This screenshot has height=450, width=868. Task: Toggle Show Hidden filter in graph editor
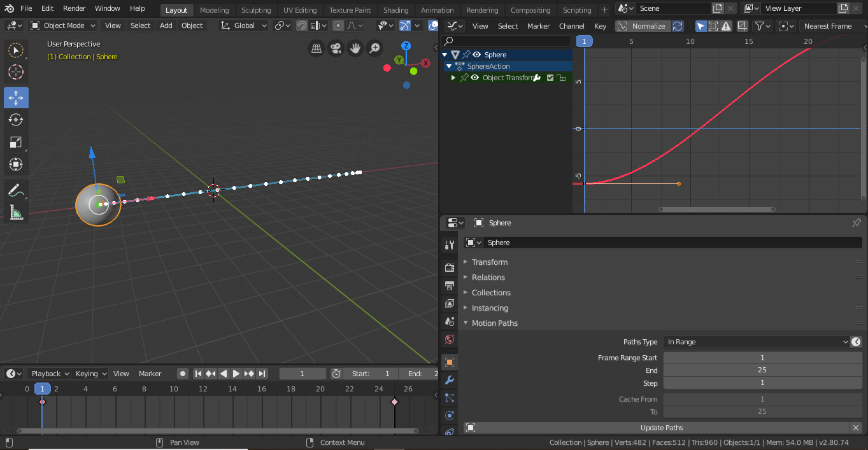[713, 26]
